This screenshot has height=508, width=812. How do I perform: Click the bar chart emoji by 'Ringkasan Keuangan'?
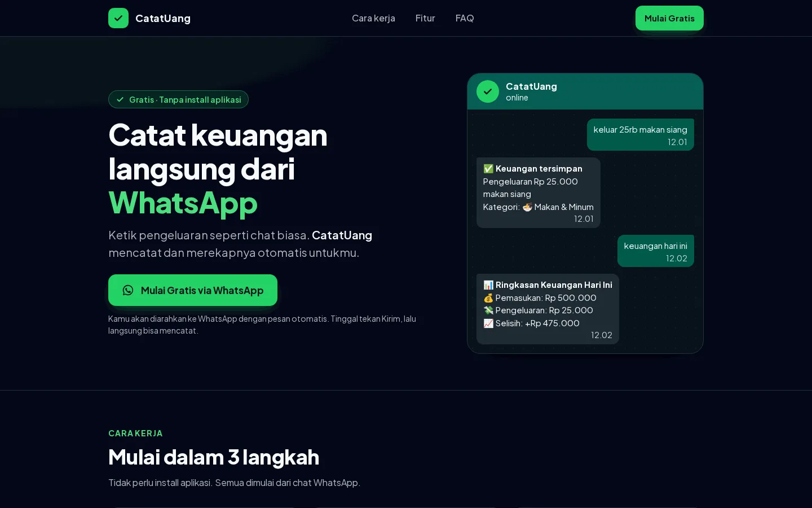coord(488,285)
